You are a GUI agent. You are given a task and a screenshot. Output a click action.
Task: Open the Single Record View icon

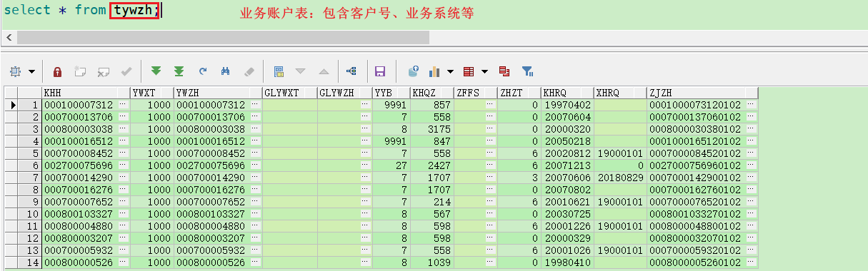point(279,71)
